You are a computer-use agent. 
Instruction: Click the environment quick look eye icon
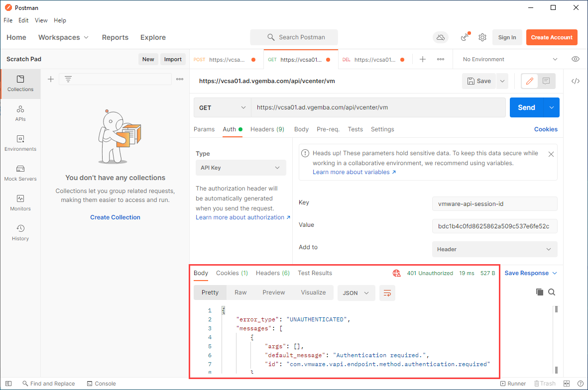tap(575, 59)
